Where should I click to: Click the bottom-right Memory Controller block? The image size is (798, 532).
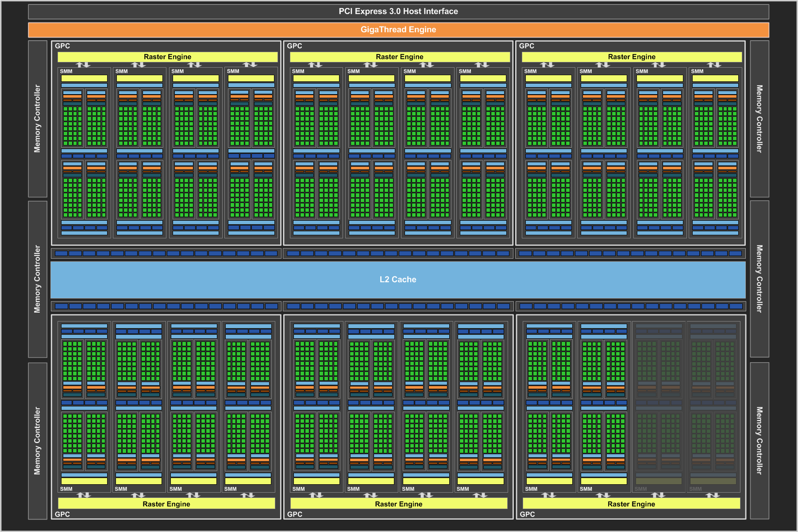click(x=759, y=440)
